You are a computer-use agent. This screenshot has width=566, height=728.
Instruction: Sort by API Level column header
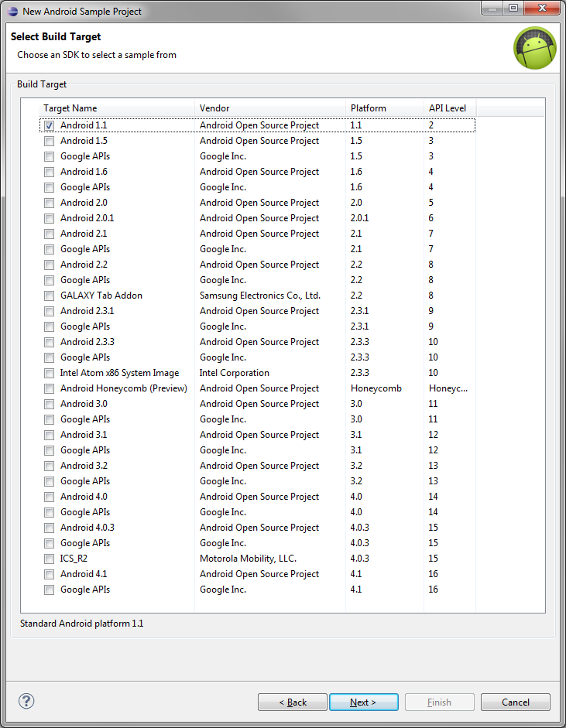(x=450, y=108)
